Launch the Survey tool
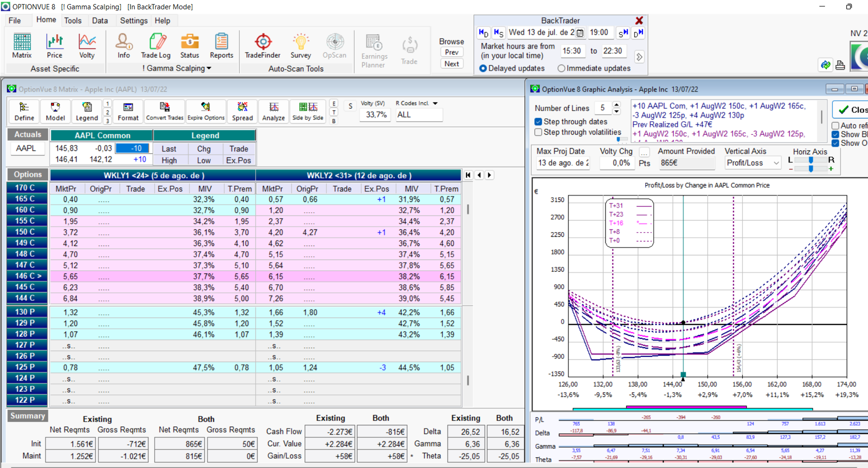This screenshot has width=868, height=468. 300,46
